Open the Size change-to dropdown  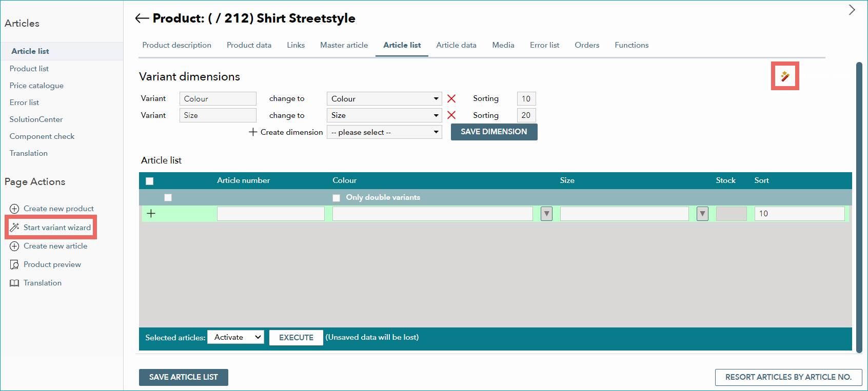384,115
